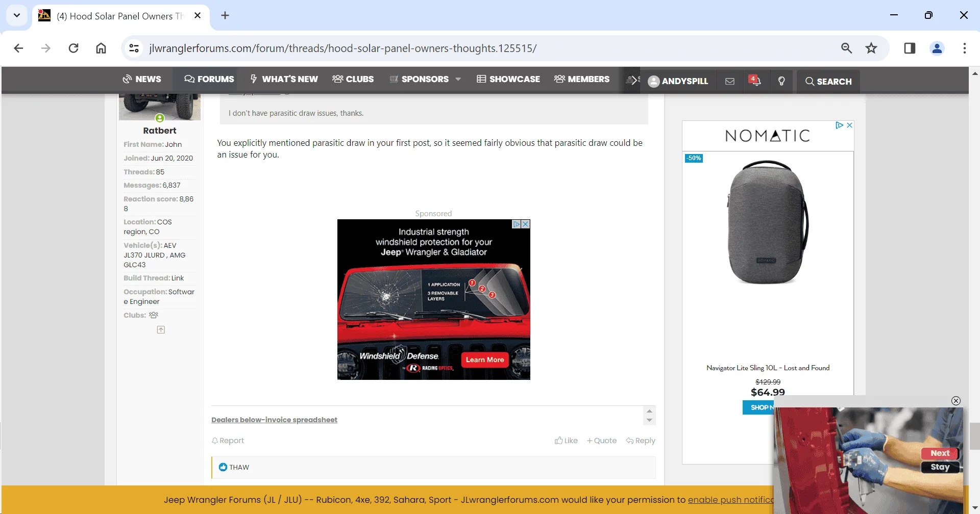
Task: Expand signature with the up arrow
Action: [649, 411]
